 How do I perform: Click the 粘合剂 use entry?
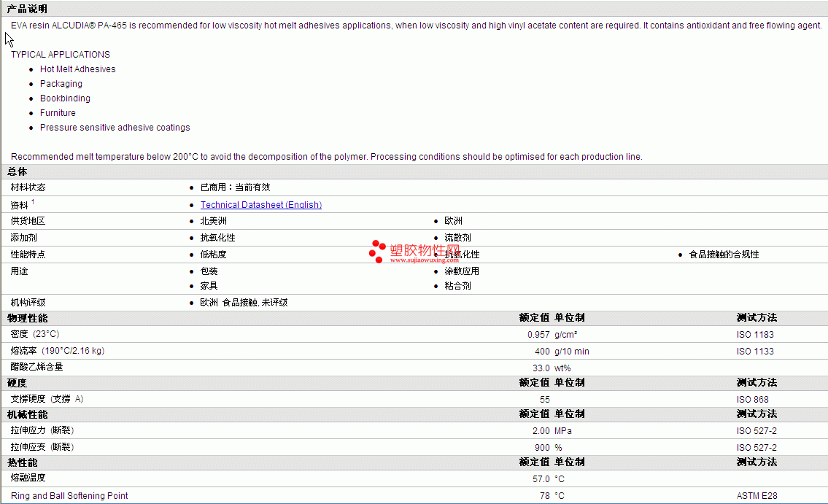point(458,285)
